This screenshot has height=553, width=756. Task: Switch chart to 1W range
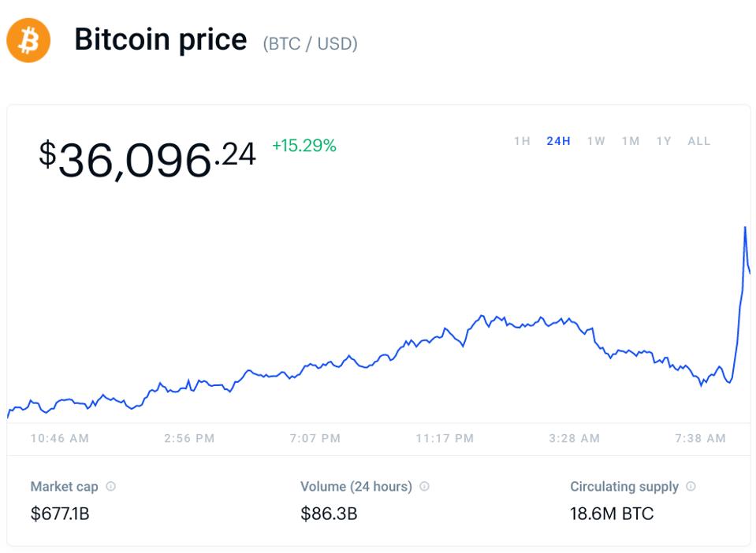click(596, 141)
